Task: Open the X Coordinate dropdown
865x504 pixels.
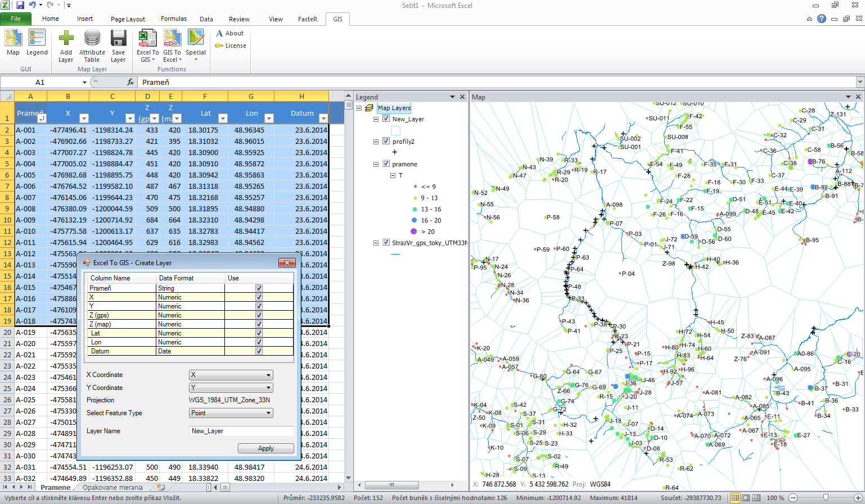Action: click(231, 375)
